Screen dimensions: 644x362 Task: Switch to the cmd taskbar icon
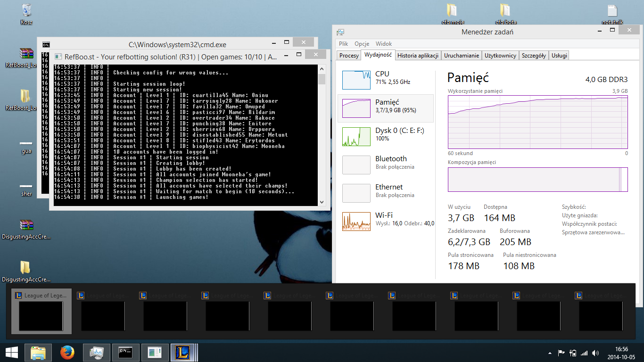coord(126,352)
